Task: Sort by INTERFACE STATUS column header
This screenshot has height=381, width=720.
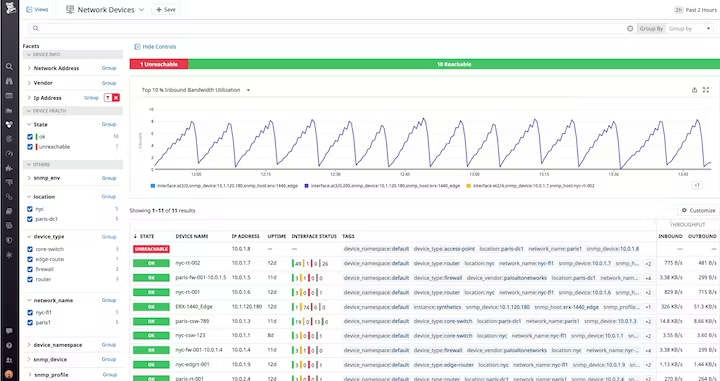Action: [314, 236]
